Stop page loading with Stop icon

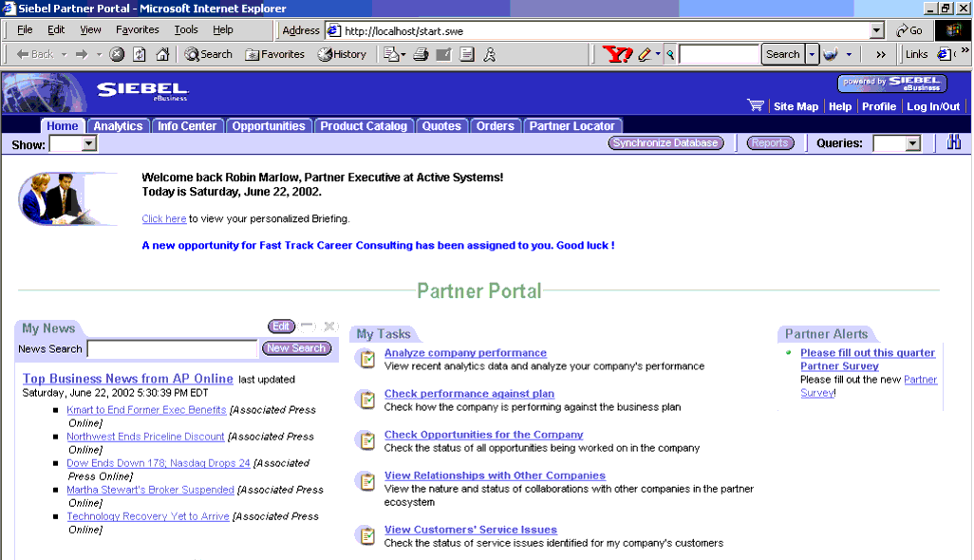tap(117, 55)
